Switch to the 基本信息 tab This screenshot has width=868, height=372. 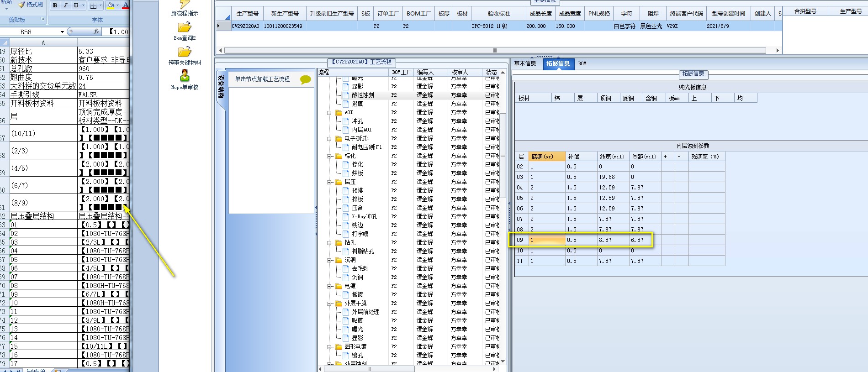pos(525,64)
